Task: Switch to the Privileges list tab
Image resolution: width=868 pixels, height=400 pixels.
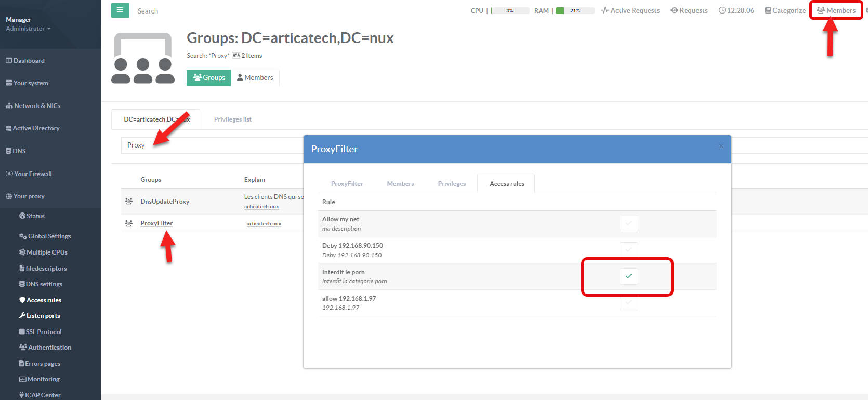Action: coord(232,119)
